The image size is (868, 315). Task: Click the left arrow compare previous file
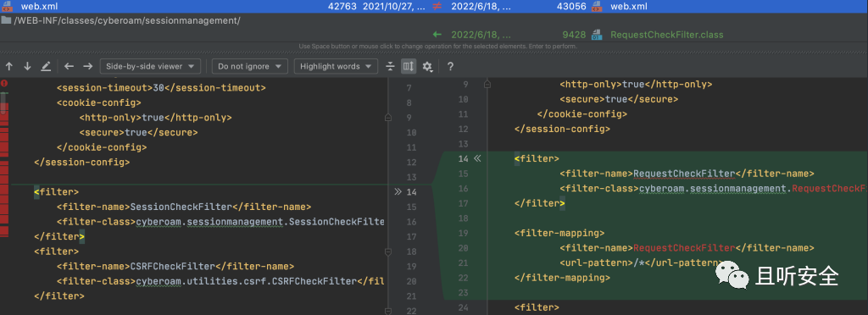click(69, 66)
